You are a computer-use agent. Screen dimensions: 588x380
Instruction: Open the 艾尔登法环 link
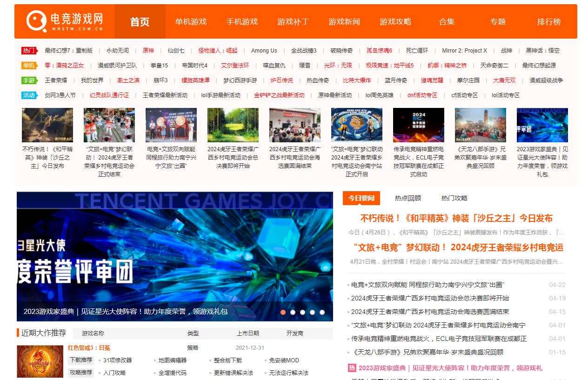[x=235, y=65]
